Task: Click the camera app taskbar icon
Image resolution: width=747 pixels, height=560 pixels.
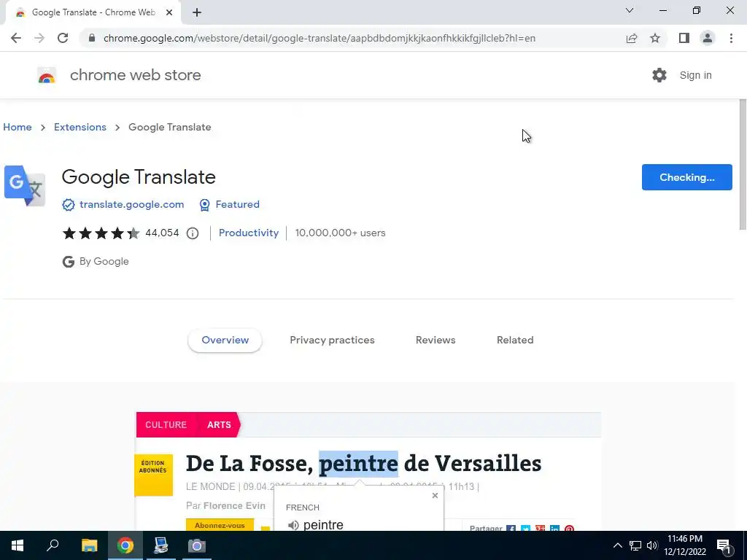Action: coord(196,545)
